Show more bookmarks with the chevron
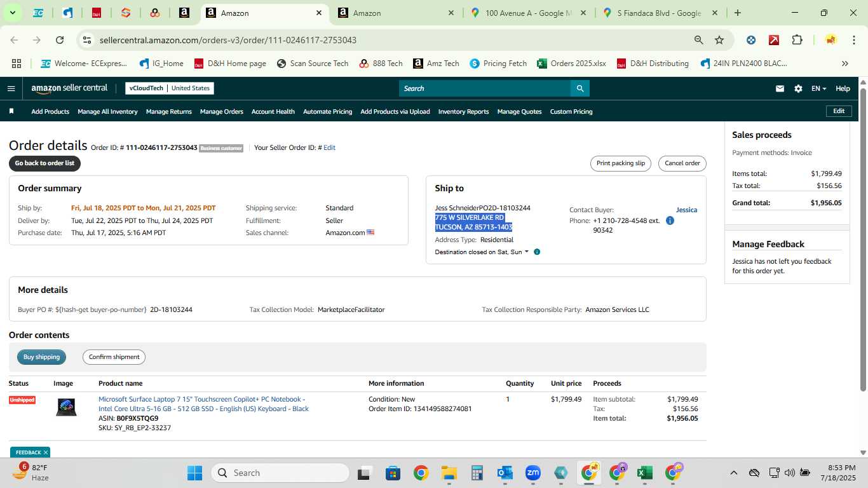 point(845,64)
